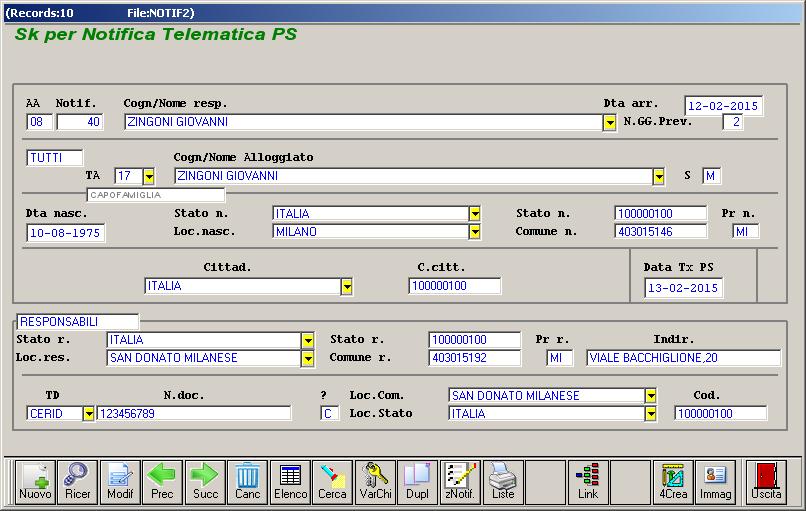Image resolution: width=806 pixels, height=511 pixels.
Task: Click the Nuovo new record icon
Action: pyautogui.click(x=35, y=481)
